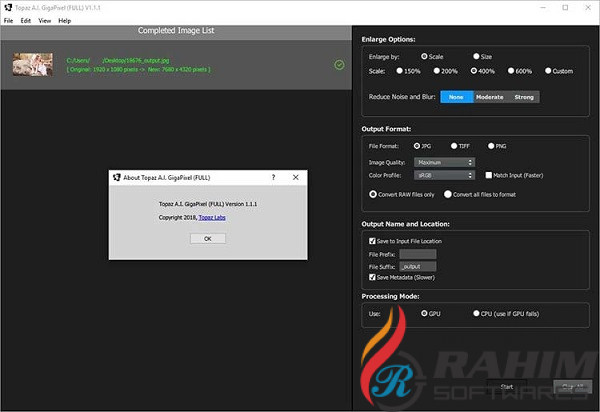Click the Topaz logo icon in About dialog
Image resolution: width=600 pixels, height=412 pixels.
pyautogui.click(x=116, y=177)
